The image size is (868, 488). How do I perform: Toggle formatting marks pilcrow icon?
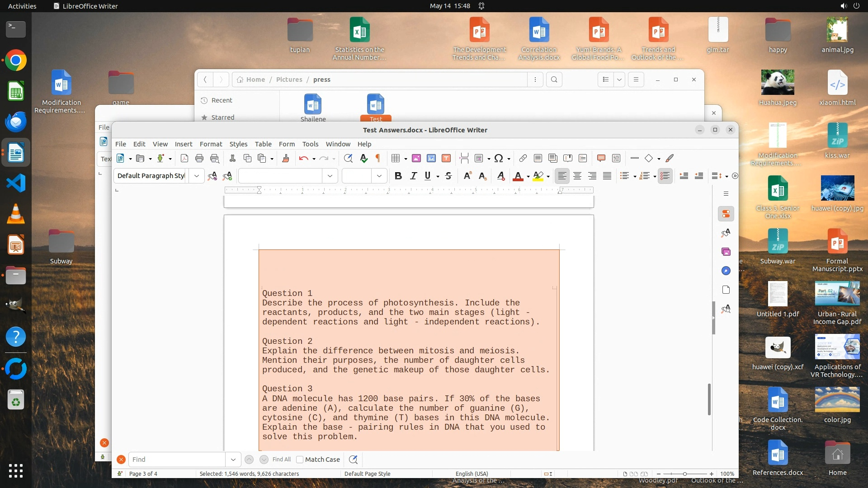378,158
